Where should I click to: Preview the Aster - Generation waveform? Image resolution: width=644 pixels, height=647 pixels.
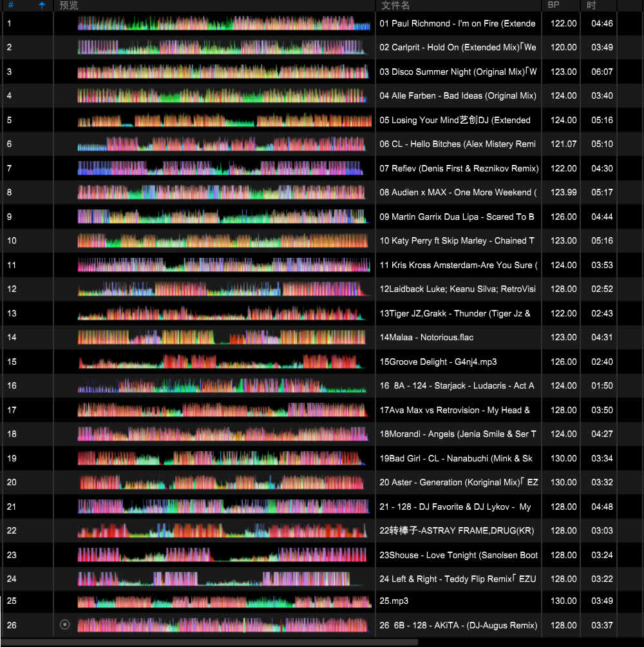coord(222,482)
